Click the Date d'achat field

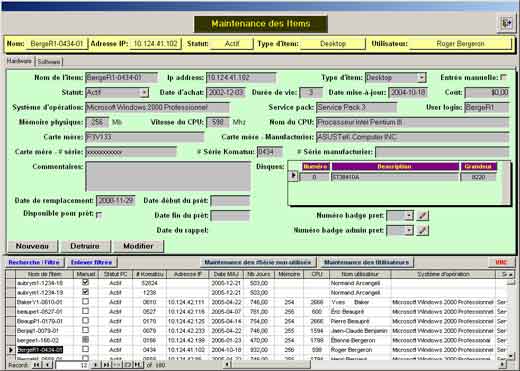click(226, 92)
